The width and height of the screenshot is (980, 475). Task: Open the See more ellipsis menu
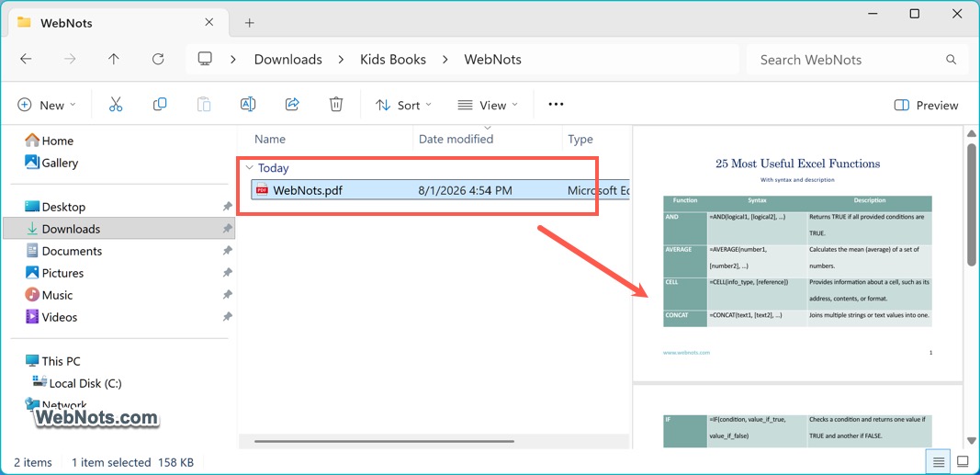pyautogui.click(x=556, y=105)
